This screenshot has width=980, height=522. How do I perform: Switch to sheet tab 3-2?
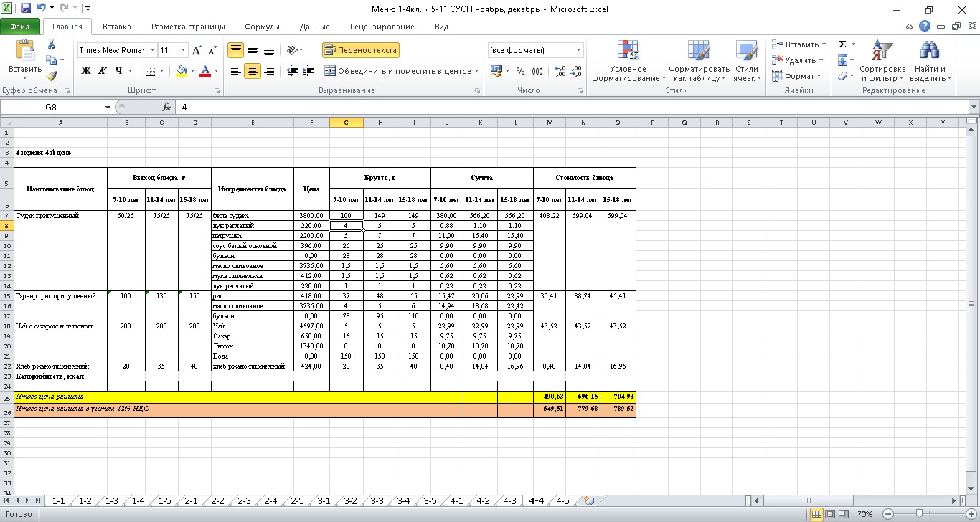(x=350, y=500)
